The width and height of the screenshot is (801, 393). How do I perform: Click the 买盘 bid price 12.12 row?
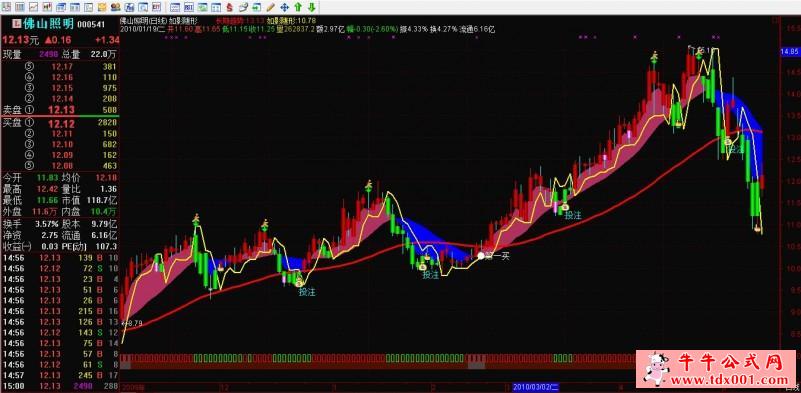[60, 123]
